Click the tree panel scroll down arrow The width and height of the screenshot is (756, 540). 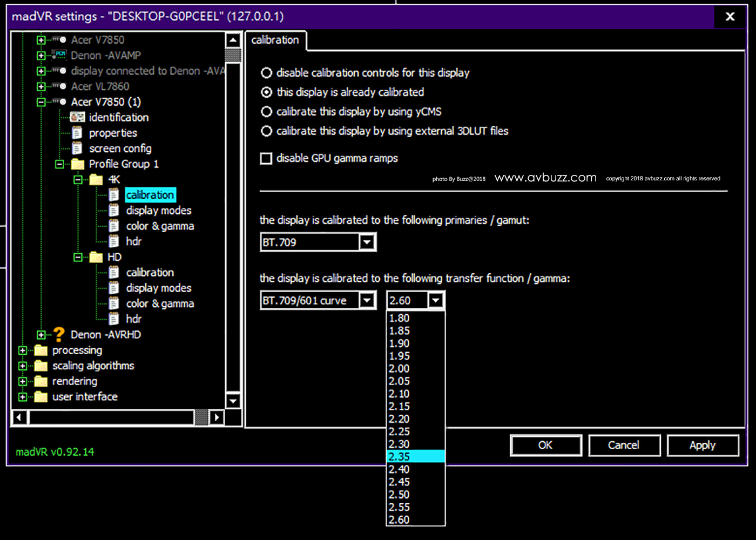233,401
